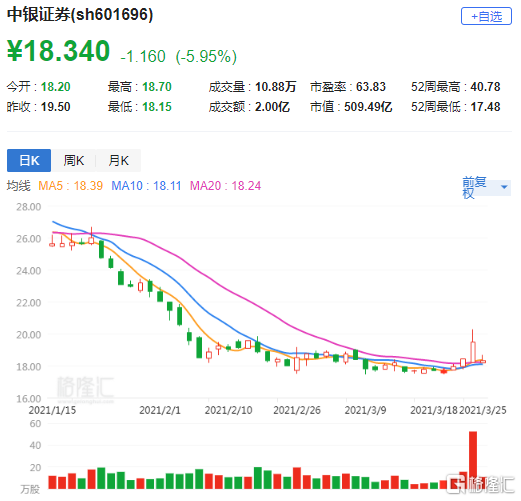
Task: Click the 2021/1/15 date axis label
Action: 52,410
